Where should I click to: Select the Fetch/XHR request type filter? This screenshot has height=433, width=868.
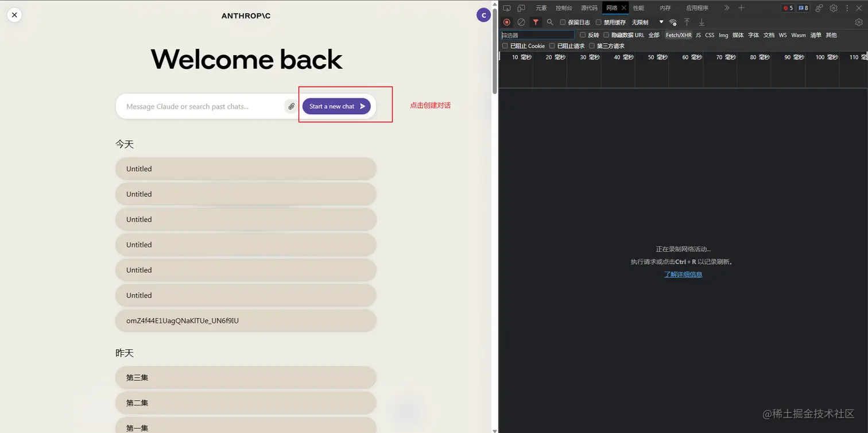679,35
